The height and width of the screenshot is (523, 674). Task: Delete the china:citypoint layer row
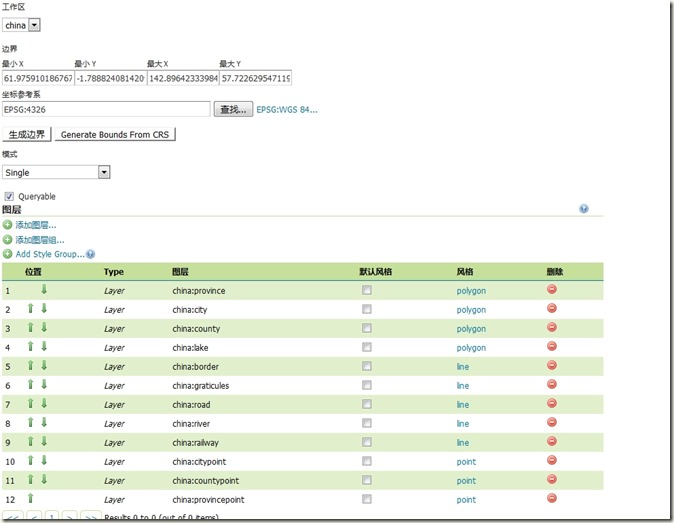click(x=551, y=461)
